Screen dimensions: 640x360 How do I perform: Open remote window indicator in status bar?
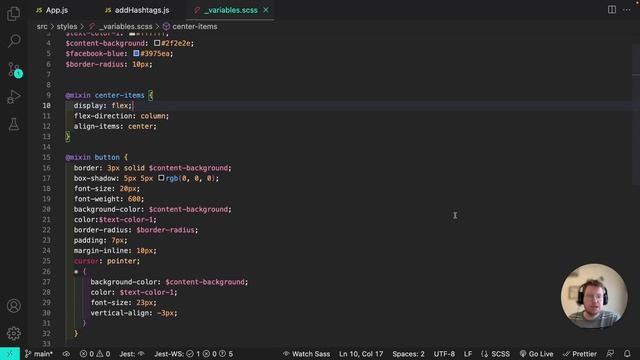pos(9,353)
